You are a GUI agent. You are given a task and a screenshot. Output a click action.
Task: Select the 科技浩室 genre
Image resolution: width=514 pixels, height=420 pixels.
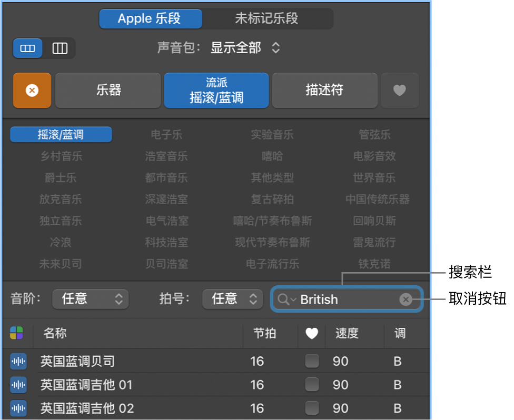point(166,243)
